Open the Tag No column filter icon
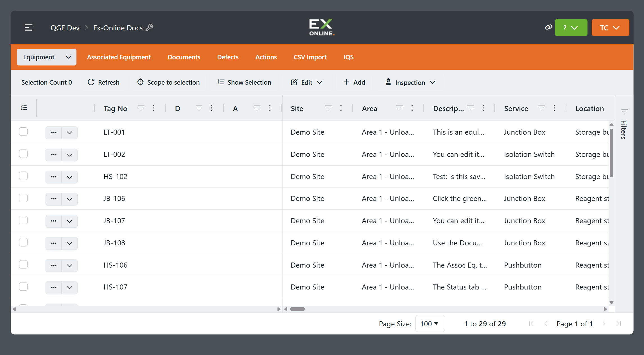The image size is (644, 355). click(x=141, y=108)
